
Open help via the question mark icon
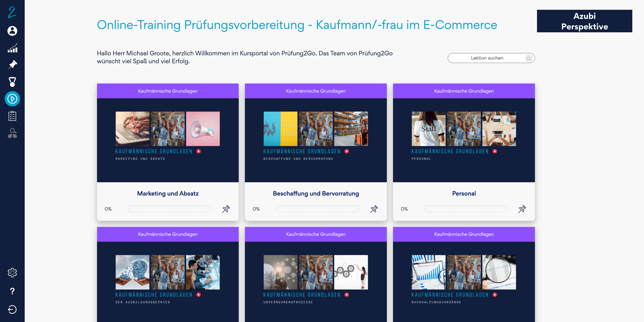(12, 291)
